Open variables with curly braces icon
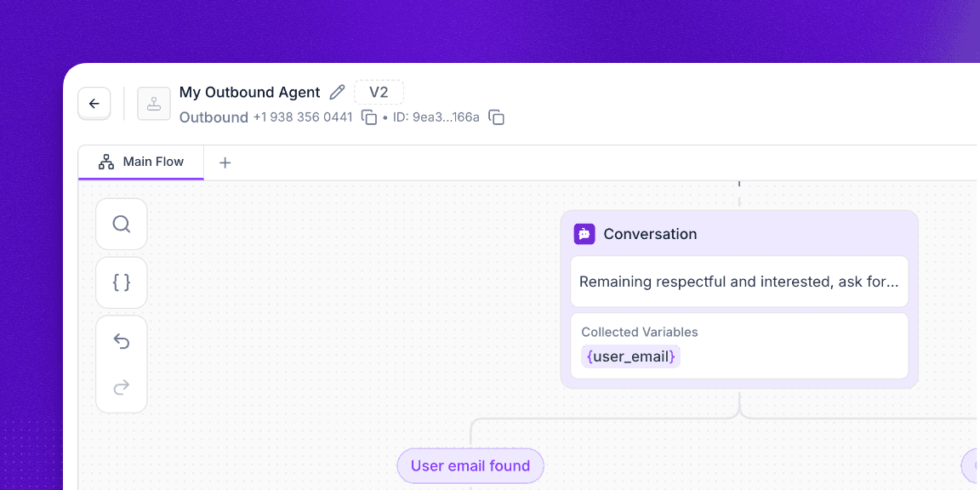Viewport: 980px width, 490px height. [x=122, y=282]
